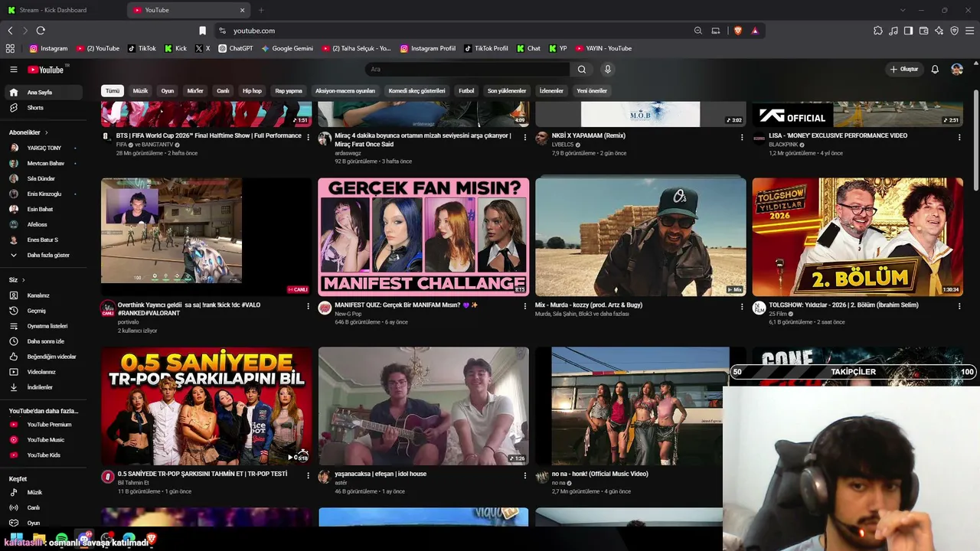Open more options for the Miraç 4 dakika video
The height and width of the screenshot is (551, 980).
pyautogui.click(x=525, y=138)
